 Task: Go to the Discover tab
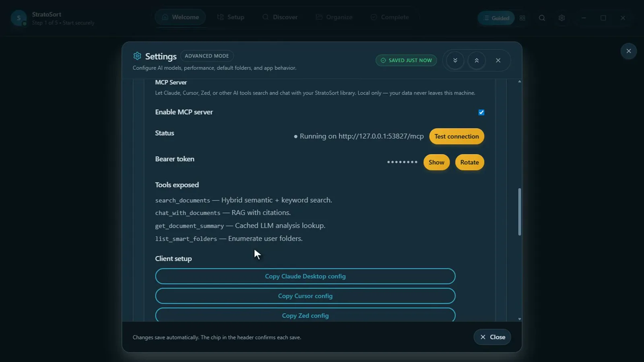[280, 17]
